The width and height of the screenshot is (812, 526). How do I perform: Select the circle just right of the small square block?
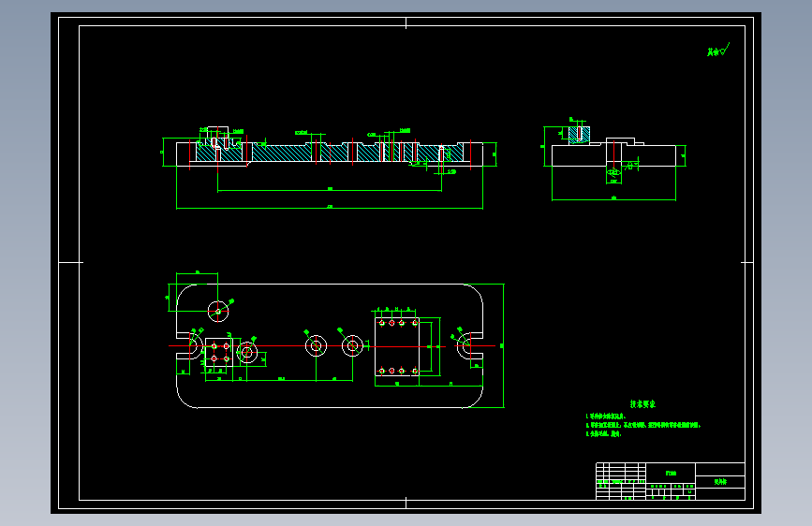[x=247, y=353]
